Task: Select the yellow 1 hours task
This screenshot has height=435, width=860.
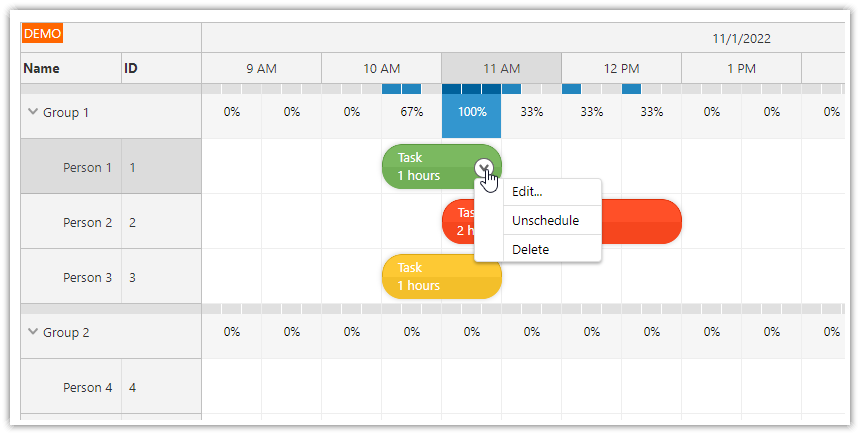Action: [x=441, y=276]
